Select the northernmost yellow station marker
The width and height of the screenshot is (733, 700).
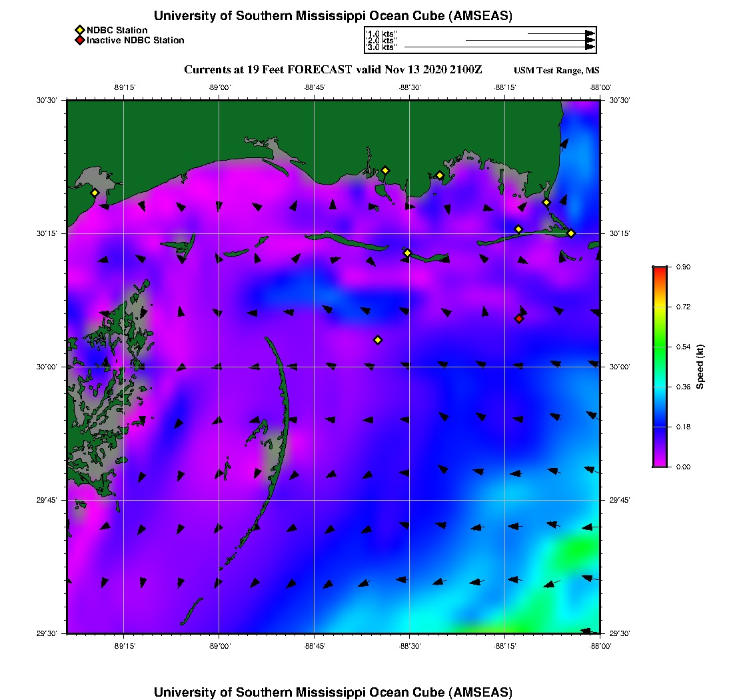click(385, 170)
